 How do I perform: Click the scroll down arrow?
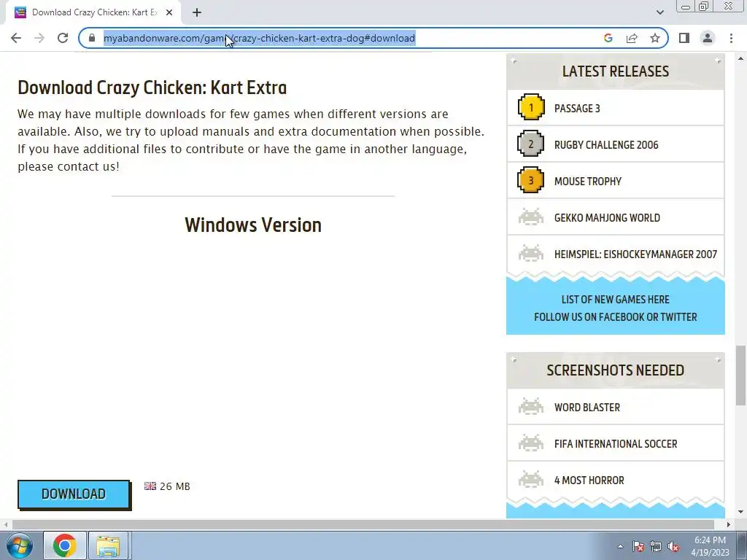click(740, 513)
